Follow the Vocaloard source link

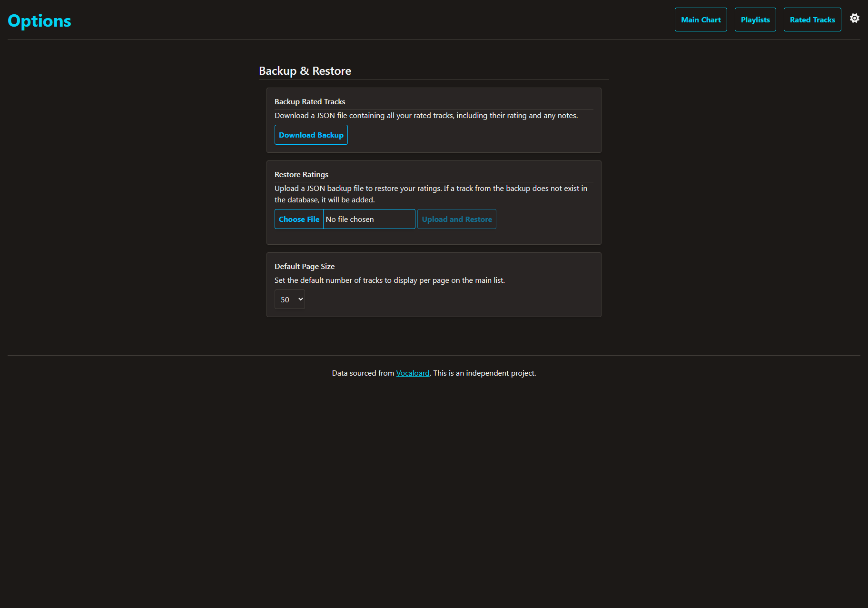pyautogui.click(x=413, y=373)
